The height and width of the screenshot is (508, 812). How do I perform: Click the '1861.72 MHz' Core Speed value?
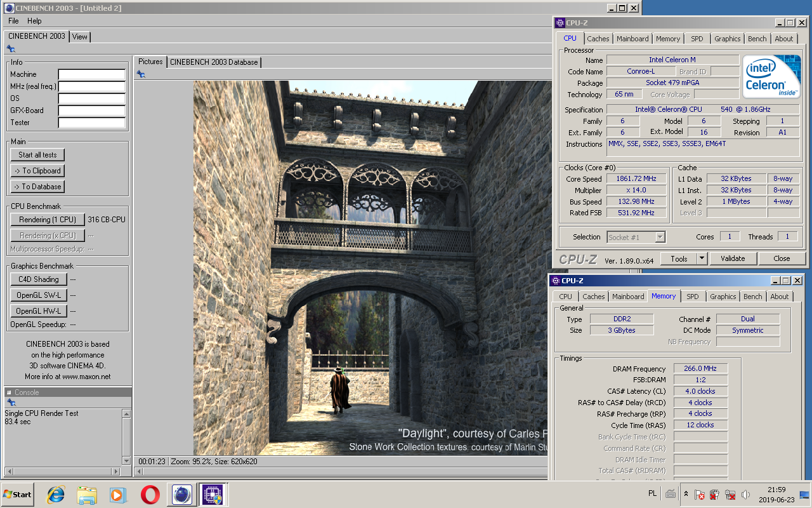(x=637, y=179)
